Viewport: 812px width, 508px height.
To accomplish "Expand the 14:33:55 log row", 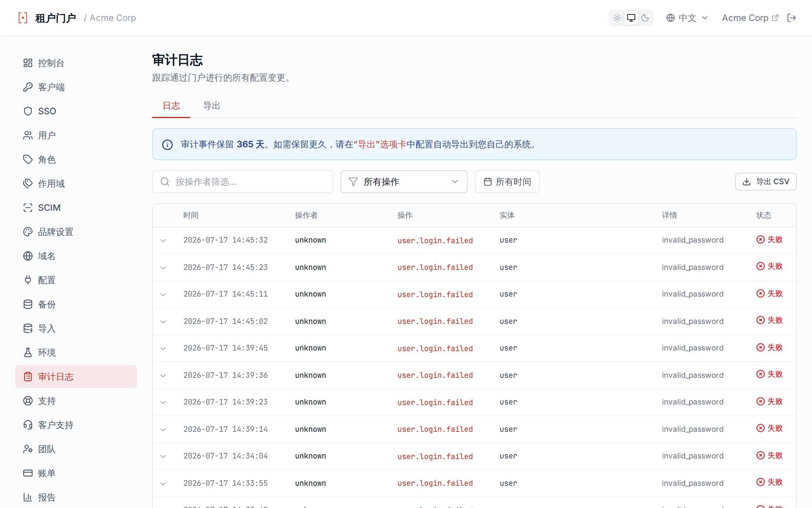I will 163,484.
